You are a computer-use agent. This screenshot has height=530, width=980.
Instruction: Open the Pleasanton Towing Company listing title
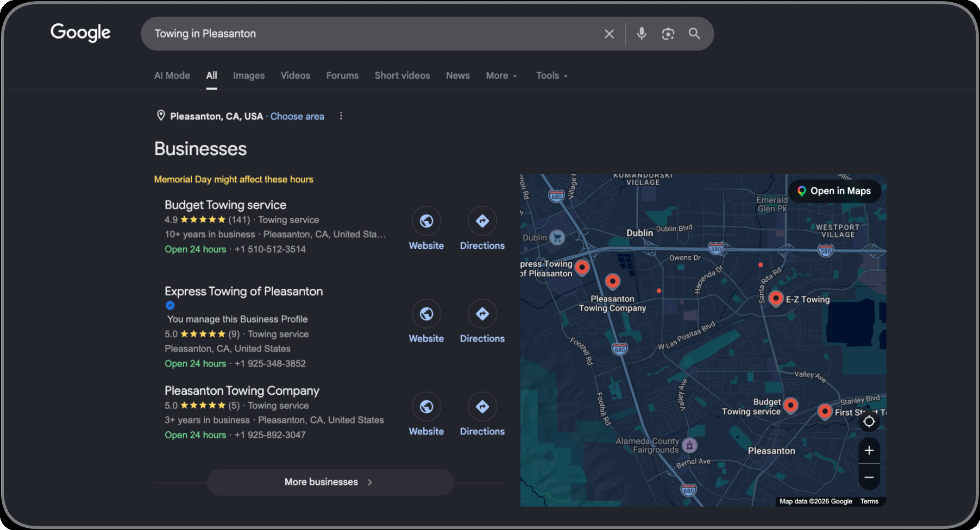242,390
